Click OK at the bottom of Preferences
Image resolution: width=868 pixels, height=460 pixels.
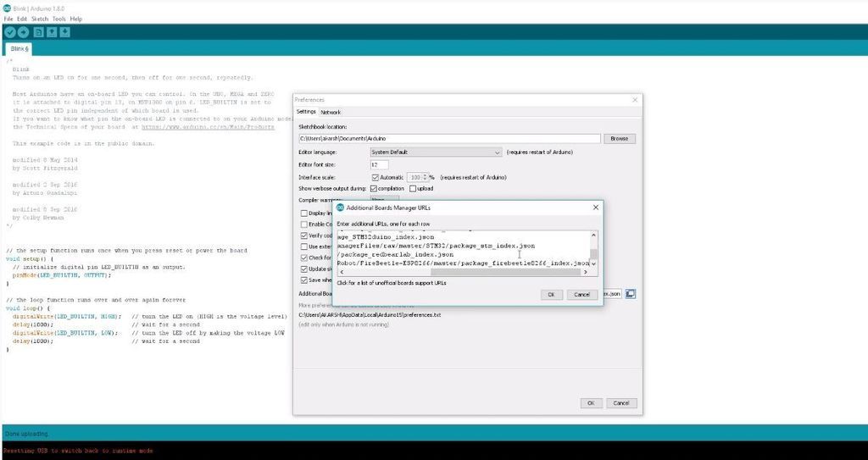coord(591,403)
